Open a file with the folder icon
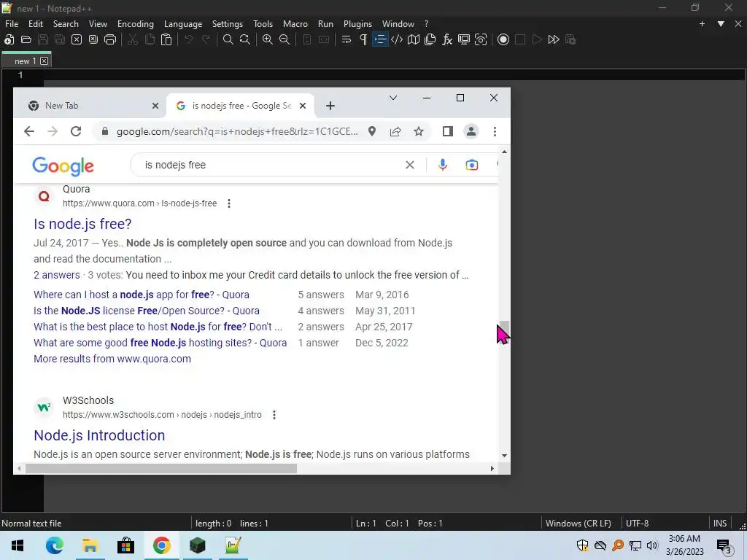Viewport: 747px width, 560px height. (26, 39)
